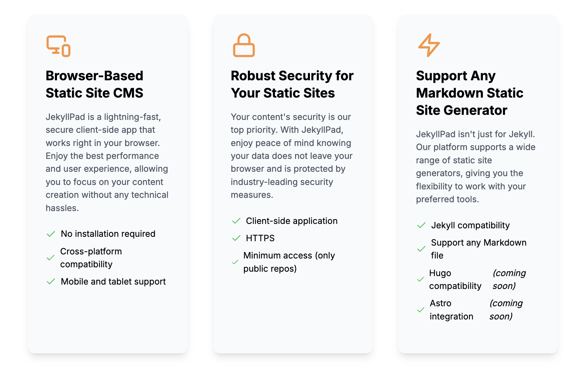Click checkmark beside Mobile and tablet support
The height and width of the screenshot is (374, 588).
pyautogui.click(x=51, y=282)
